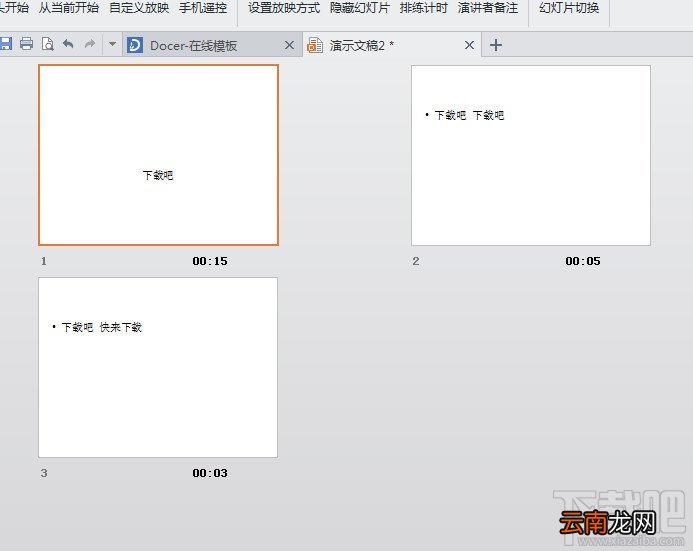
Task: Select slide 1 thumbnail
Action: 158,155
